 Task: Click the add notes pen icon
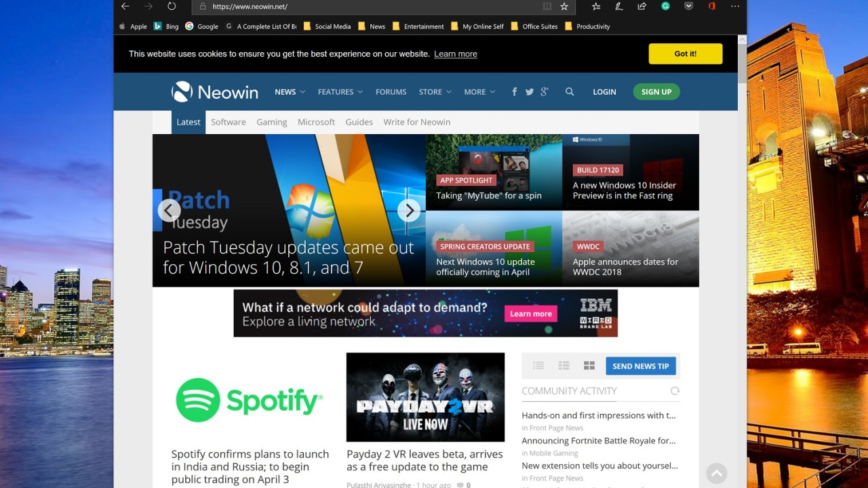(x=618, y=6)
